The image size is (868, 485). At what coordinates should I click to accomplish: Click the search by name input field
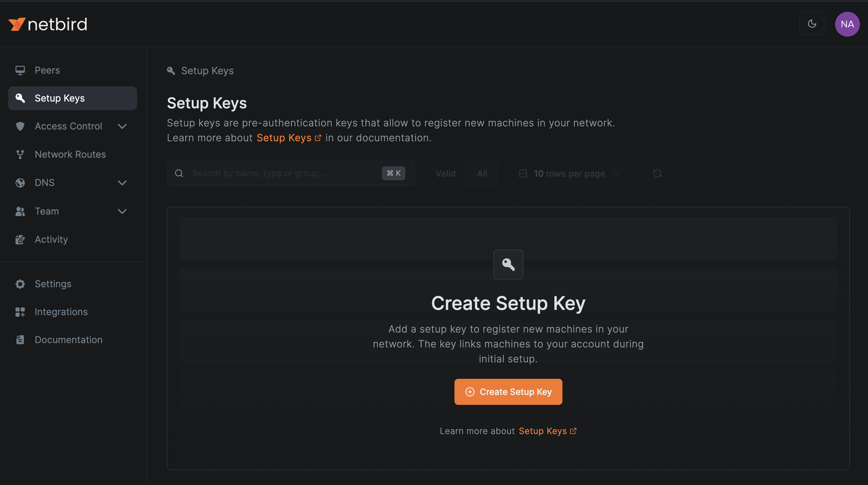tap(270, 173)
